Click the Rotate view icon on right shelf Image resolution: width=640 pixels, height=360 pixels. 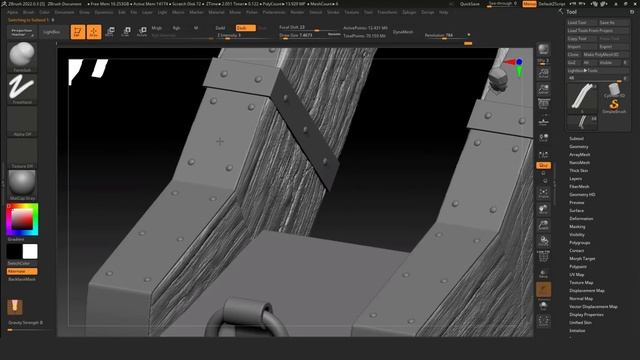(543, 241)
